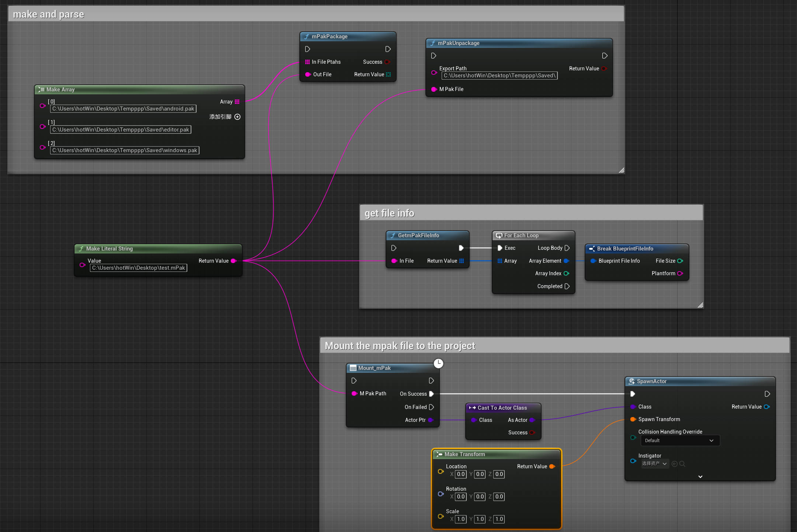Click the add pin plus icon on Make Array

point(237,117)
